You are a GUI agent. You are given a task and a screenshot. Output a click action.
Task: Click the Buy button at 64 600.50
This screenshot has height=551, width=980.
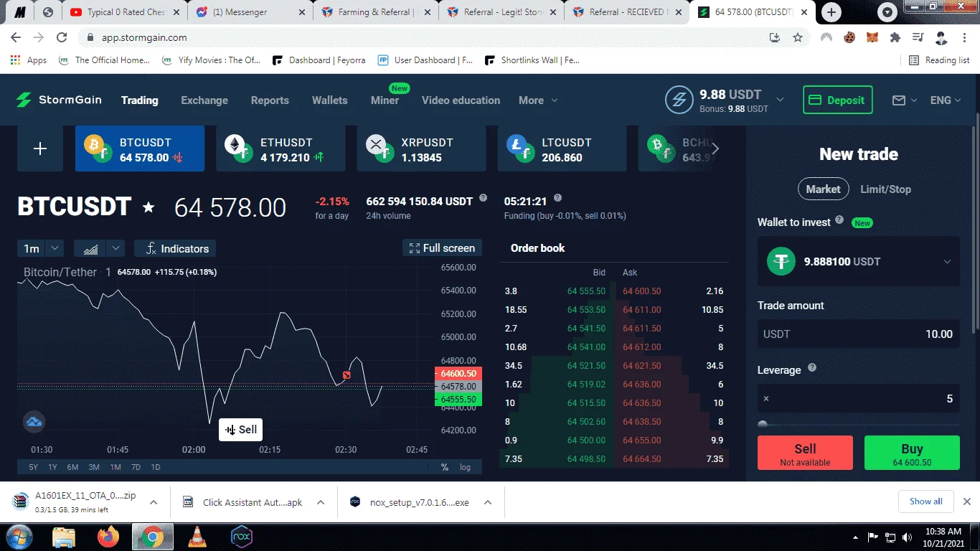[912, 453]
